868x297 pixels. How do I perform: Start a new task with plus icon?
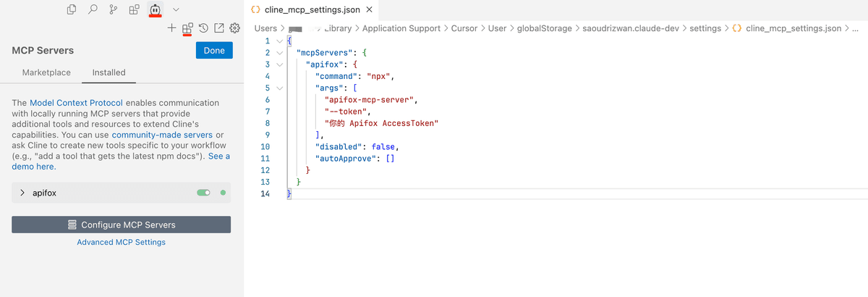171,28
